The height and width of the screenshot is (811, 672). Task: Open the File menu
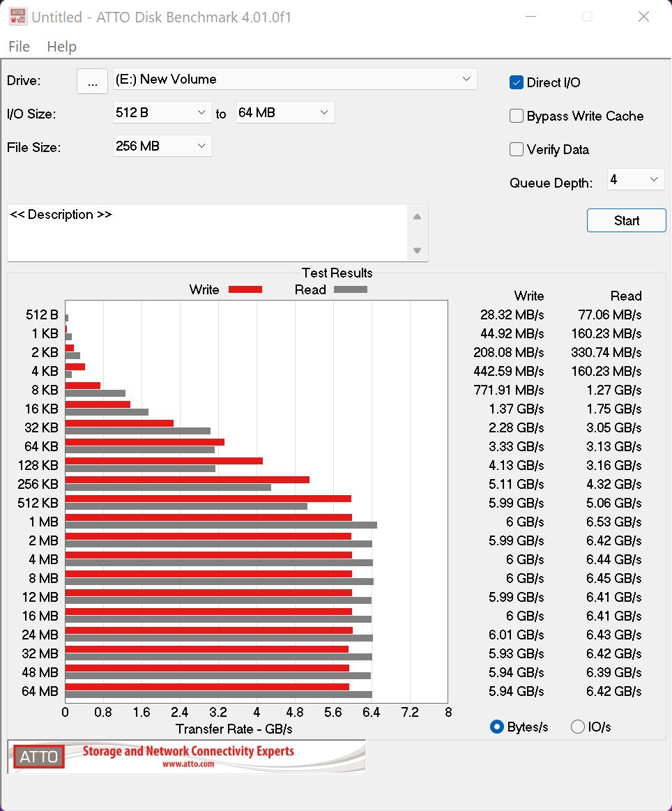pos(19,47)
